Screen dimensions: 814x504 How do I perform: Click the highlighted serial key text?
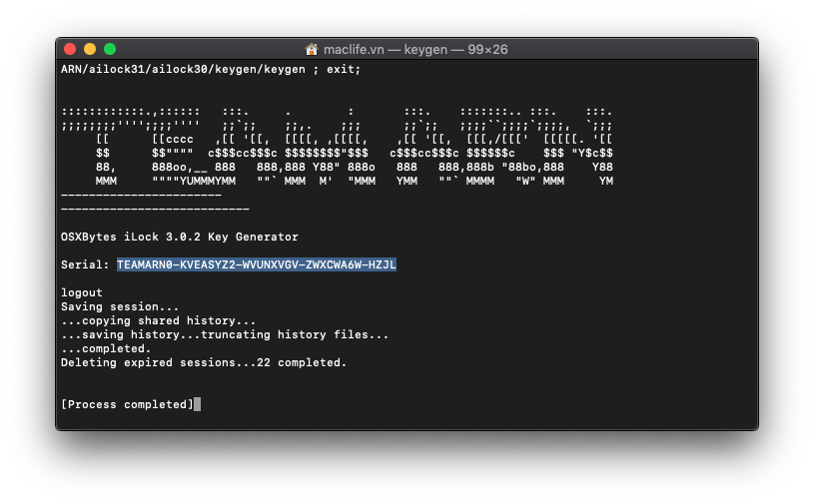point(256,264)
